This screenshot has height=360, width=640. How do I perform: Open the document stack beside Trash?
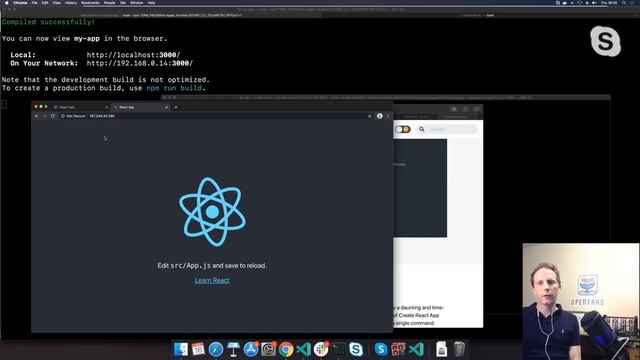[x=441, y=349]
